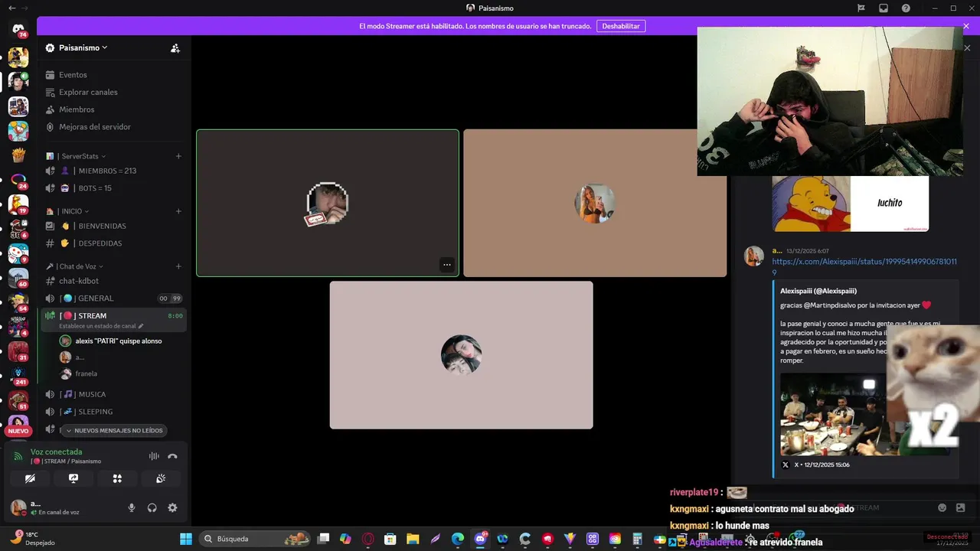Open Microsoft Store from taskbar
The width and height of the screenshot is (980, 551).
pos(390,539)
